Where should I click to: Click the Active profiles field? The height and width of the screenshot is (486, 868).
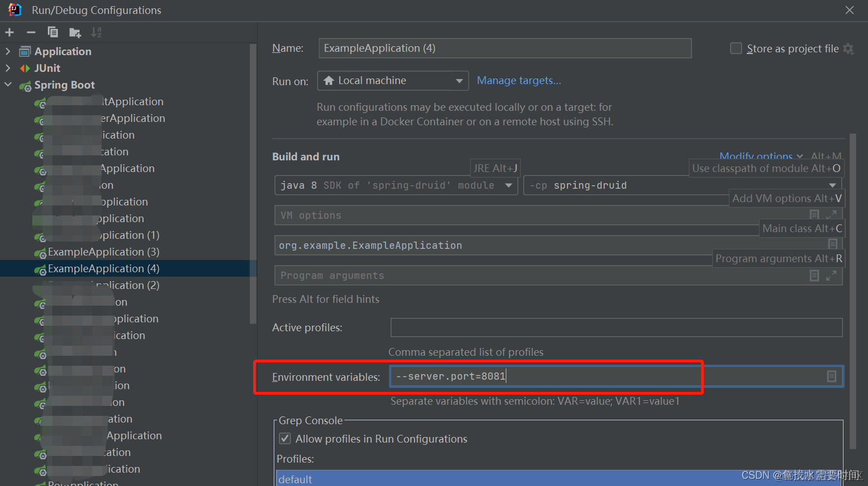click(617, 327)
